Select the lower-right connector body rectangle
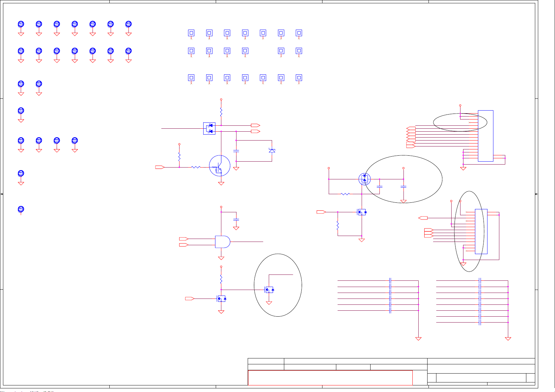The width and height of the screenshot is (555, 392). [x=481, y=232]
